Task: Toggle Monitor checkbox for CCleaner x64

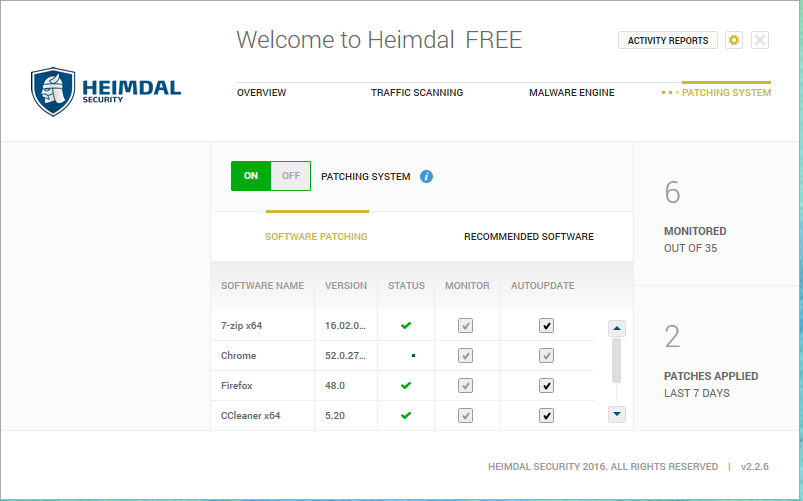Action: (466, 415)
